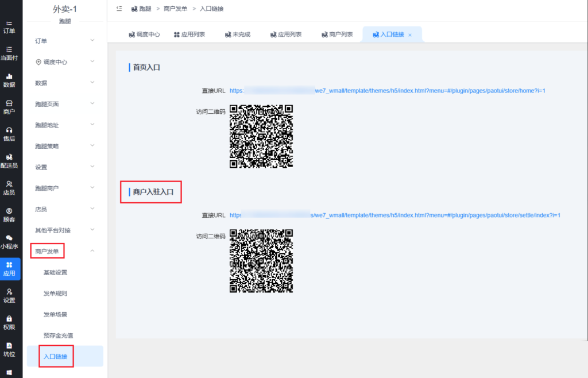Expand the 跑腿页面 submenu
The image size is (588, 378).
click(x=64, y=104)
